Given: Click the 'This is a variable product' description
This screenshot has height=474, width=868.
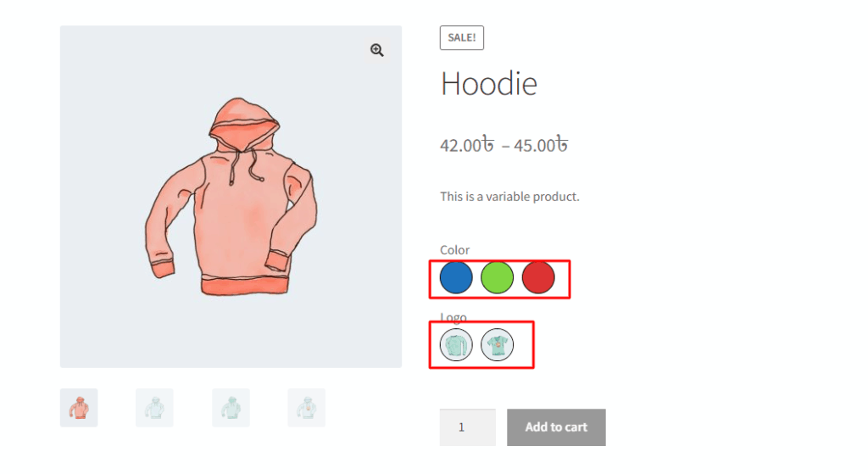Looking at the screenshot, I should 509,197.
